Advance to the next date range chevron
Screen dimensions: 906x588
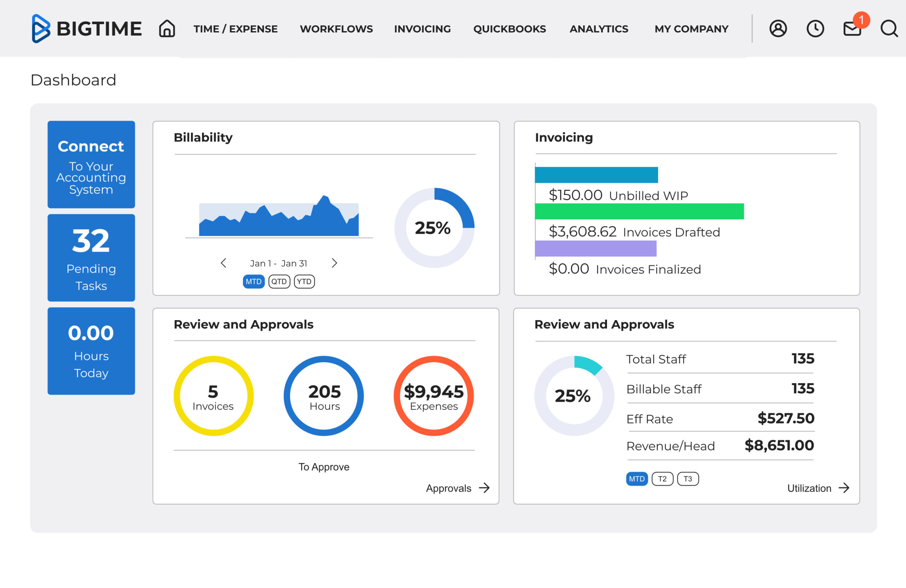tap(334, 263)
